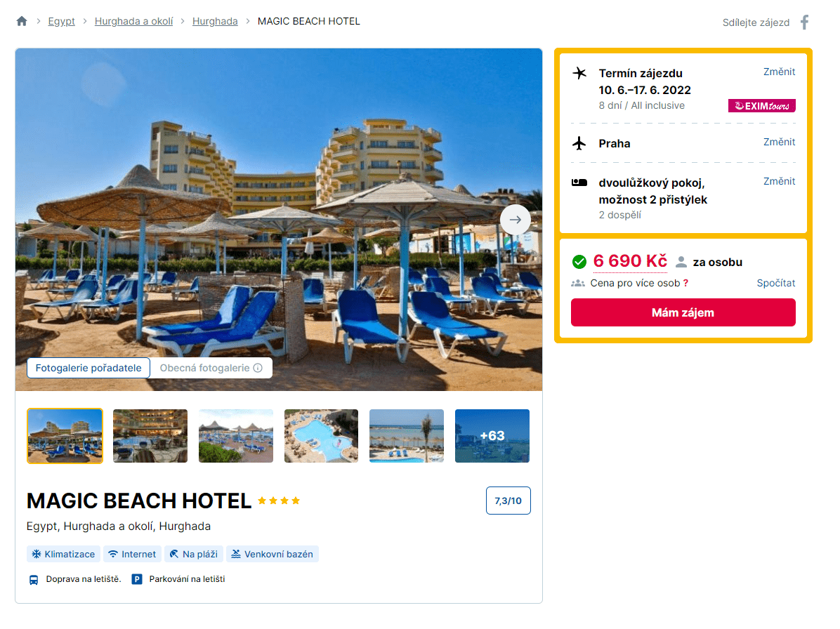Screen dimensions: 840x629
Task: Click the airport parking P icon
Action: [137, 579]
